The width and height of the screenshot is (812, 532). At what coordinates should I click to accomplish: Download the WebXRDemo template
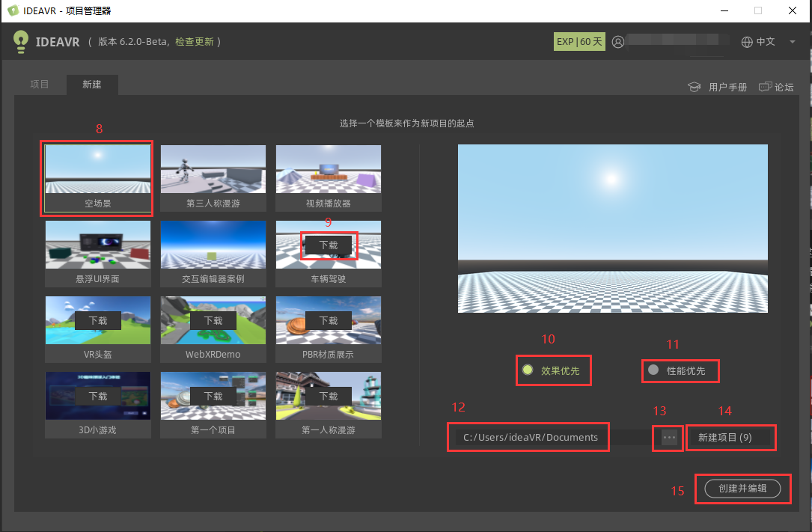(x=213, y=321)
